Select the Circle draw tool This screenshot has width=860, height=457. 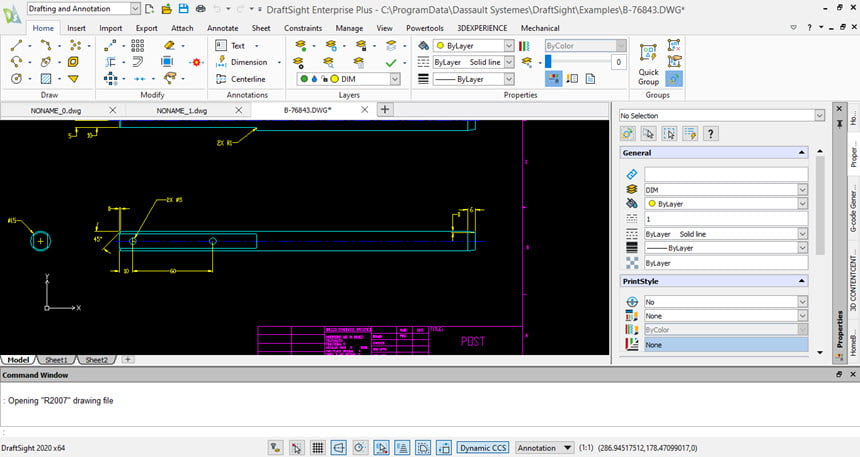(x=16, y=78)
